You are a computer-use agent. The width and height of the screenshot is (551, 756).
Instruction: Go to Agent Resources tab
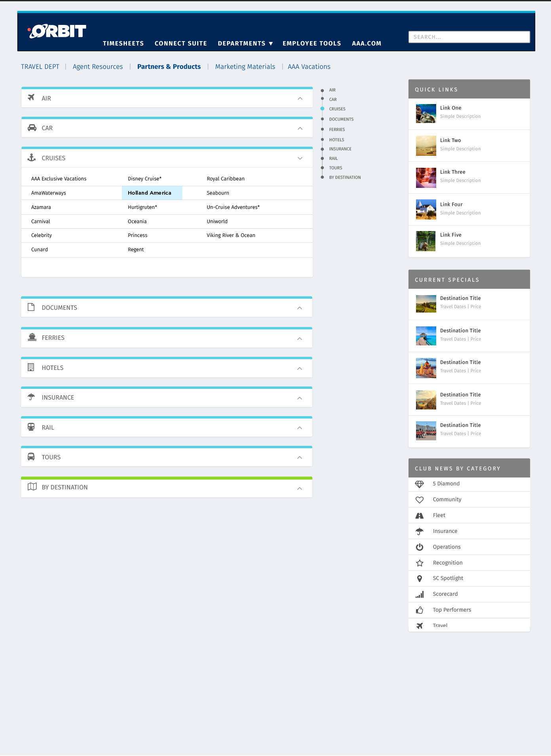(98, 66)
